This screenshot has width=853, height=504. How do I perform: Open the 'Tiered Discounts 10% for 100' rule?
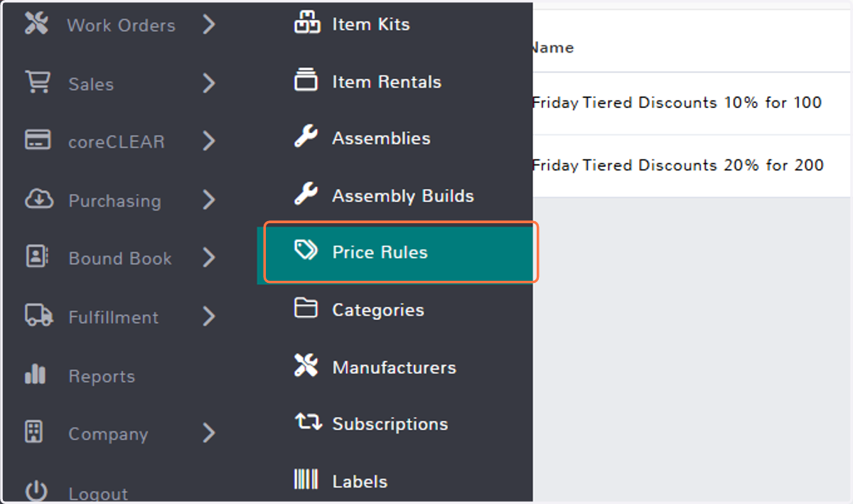(677, 102)
